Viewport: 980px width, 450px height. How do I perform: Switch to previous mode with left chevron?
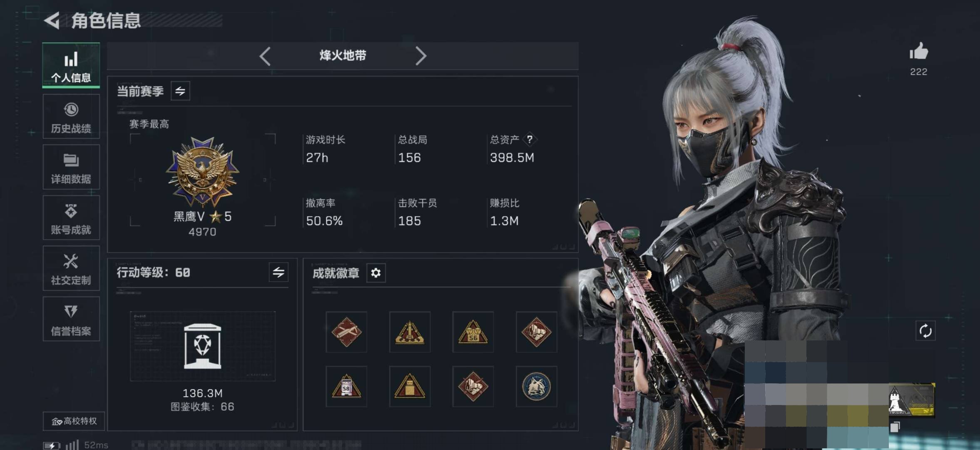click(265, 56)
